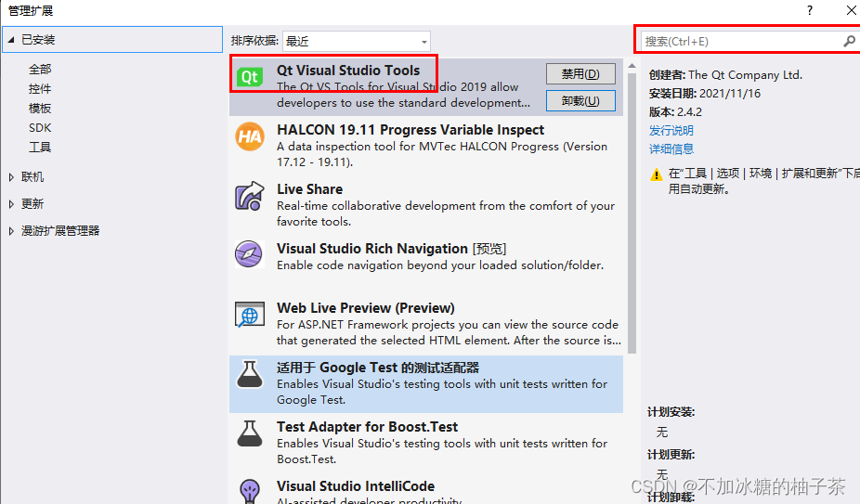Click the extension list scrollbar thumb
Viewport: 860px width, 504px height.
(x=632, y=213)
